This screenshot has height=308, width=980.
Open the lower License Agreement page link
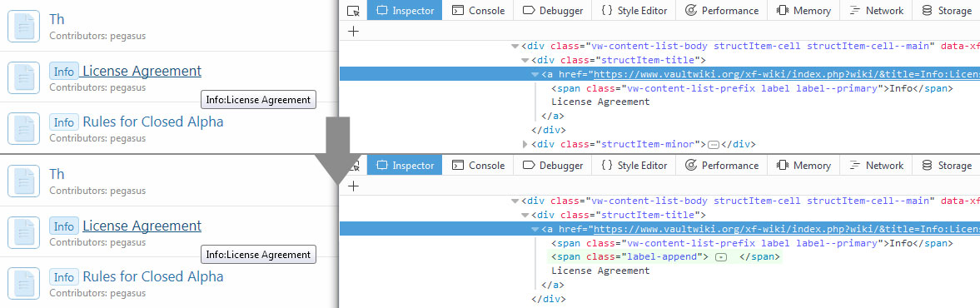(142, 226)
